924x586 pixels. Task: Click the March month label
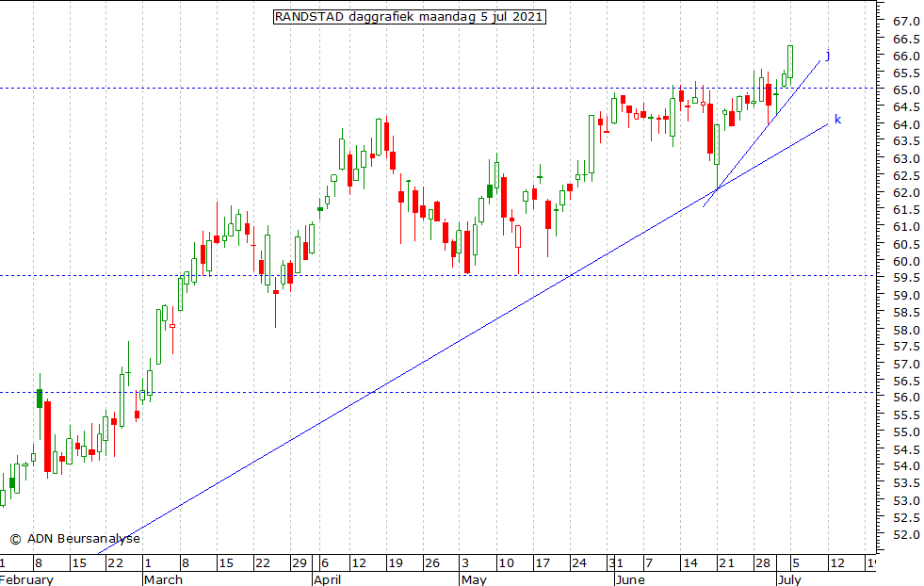pyautogui.click(x=163, y=579)
